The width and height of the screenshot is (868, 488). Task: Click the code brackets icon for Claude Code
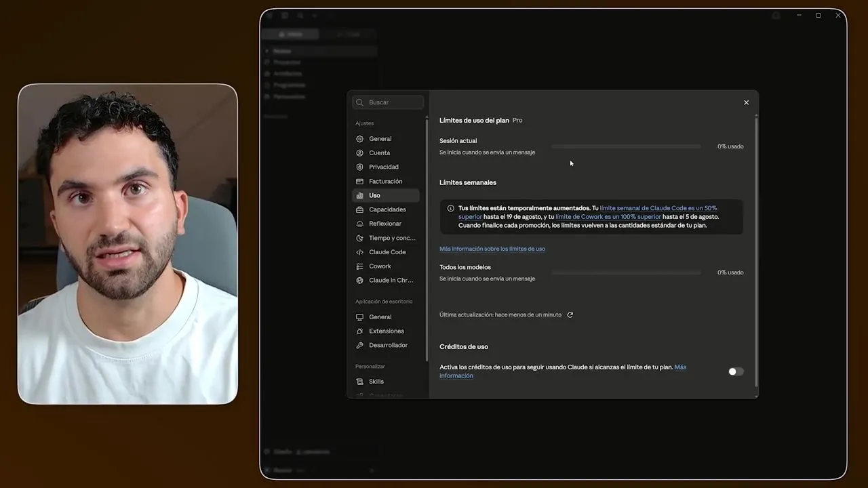(x=360, y=252)
